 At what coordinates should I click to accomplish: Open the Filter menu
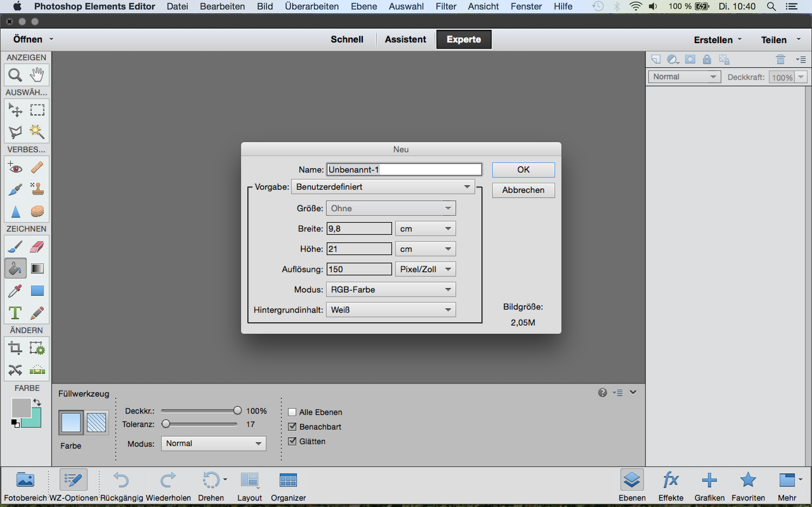446,6
